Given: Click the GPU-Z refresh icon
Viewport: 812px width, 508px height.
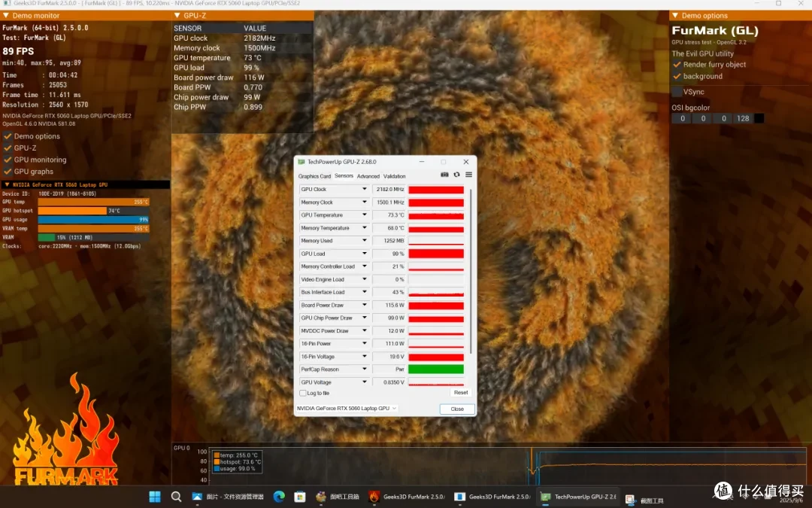Looking at the screenshot, I should pyautogui.click(x=457, y=175).
